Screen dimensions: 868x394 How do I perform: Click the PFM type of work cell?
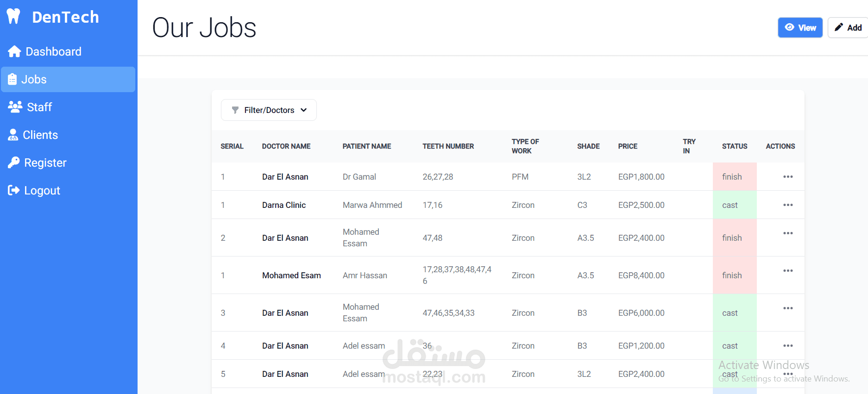click(x=520, y=177)
